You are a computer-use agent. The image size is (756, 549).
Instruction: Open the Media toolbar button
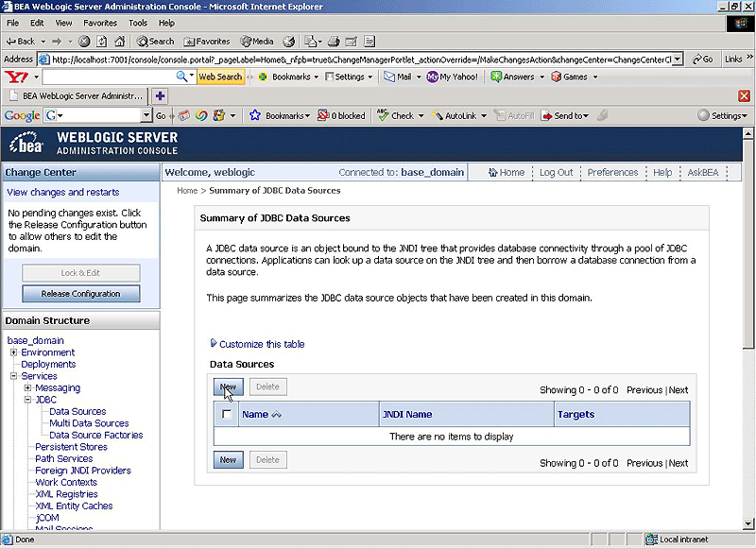click(x=257, y=42)
